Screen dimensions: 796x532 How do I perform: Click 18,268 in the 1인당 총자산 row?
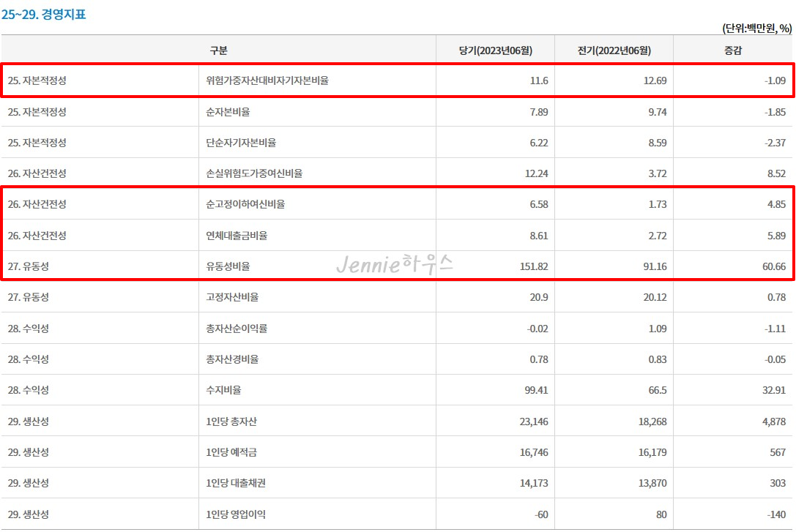coord(653,422)
